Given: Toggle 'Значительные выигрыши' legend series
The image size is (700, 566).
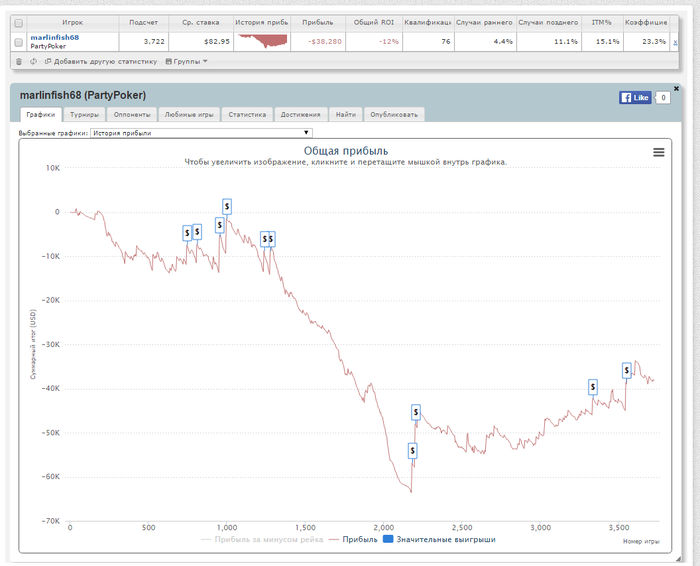Looking at the screenshot, I should pyautogui.click(x=440, y=539).
